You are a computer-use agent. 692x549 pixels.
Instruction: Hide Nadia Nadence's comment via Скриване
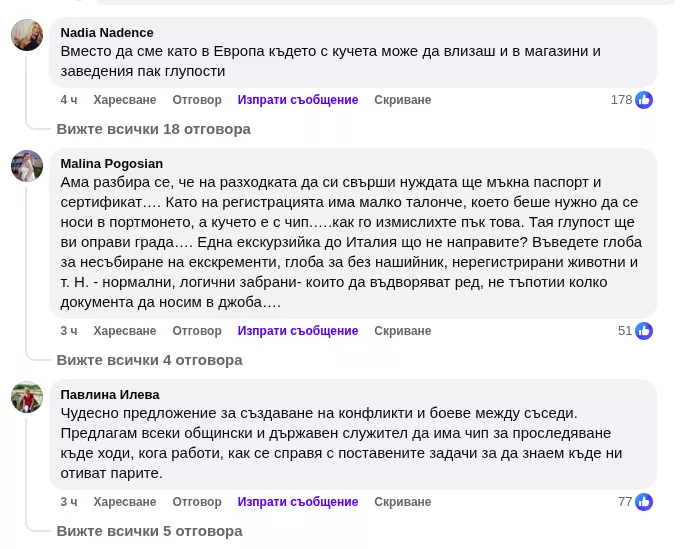click(x=402, y=100)
